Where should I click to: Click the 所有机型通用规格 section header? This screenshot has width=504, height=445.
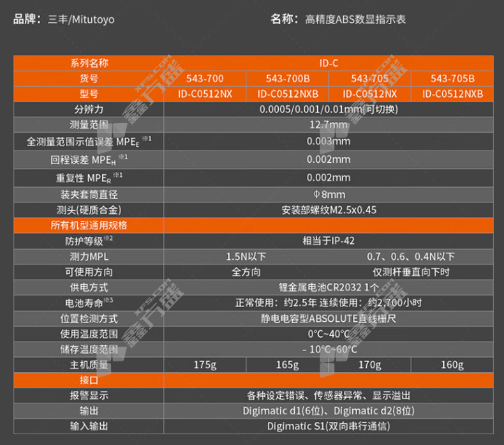click(x=89, y=225)
